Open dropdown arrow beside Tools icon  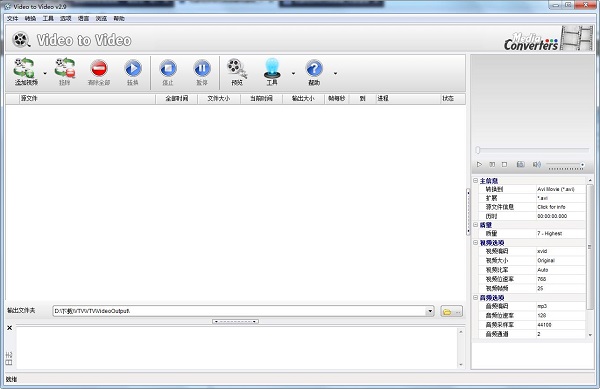293,73
